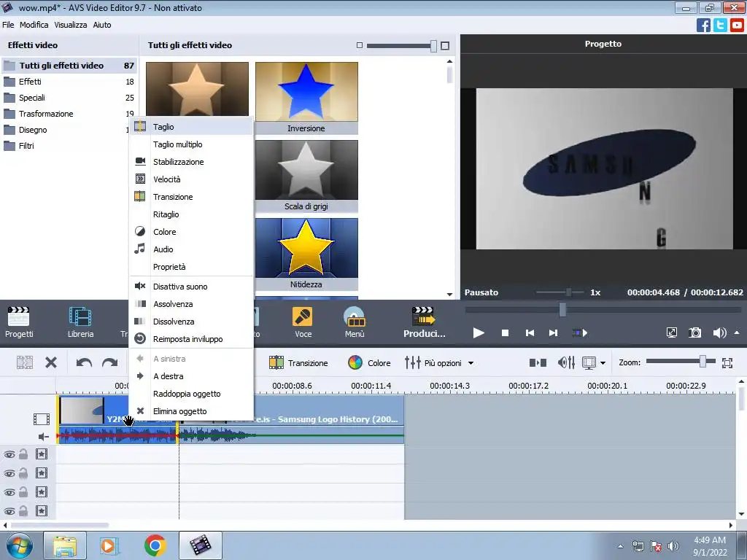Jump to previous frame in preview
This screenshot has height=560, width=747.
click(530, 332)
